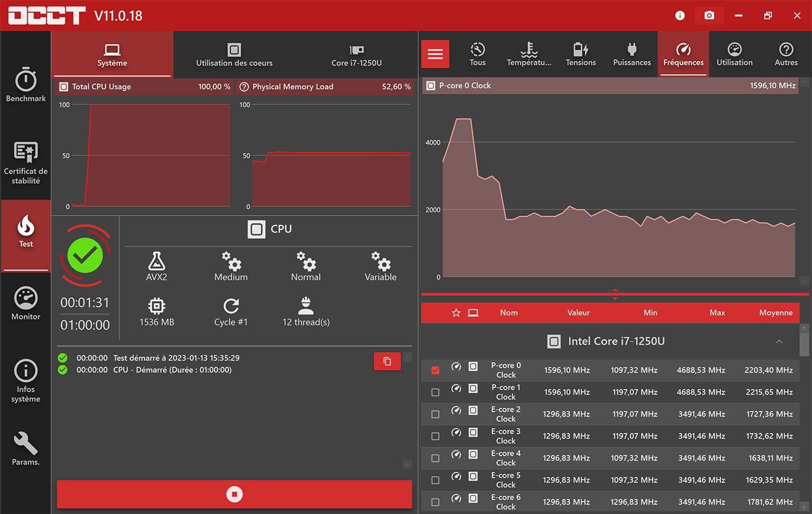
Task: Switch to the Core i7-1250U tab
Action: click(x=357, y=54)
